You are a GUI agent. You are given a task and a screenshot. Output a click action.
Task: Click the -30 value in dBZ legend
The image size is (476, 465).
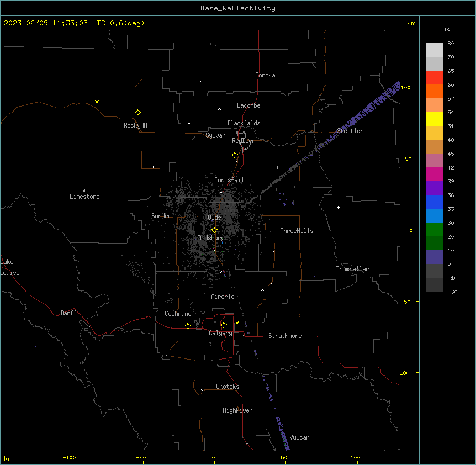pyautogui.click(x=452, y=292)
